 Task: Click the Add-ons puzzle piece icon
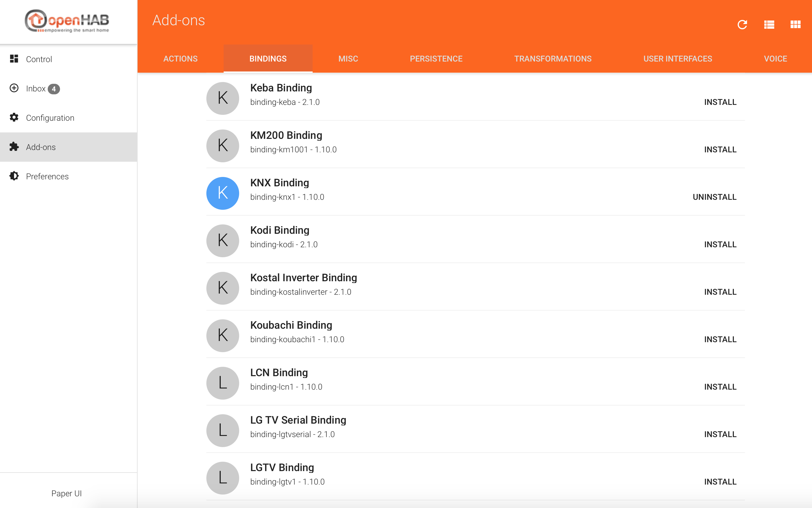[x=14, y=147]
